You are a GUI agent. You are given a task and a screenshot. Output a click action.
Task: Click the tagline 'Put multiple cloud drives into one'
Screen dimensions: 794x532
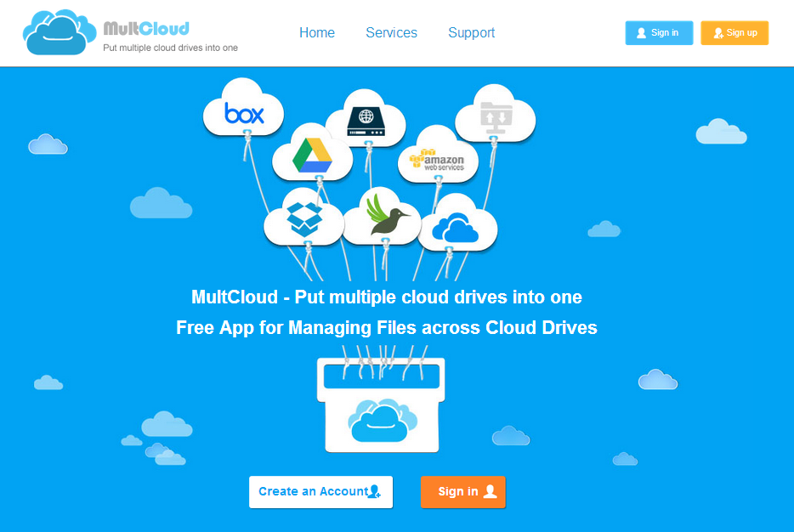(x=170, y=48)
